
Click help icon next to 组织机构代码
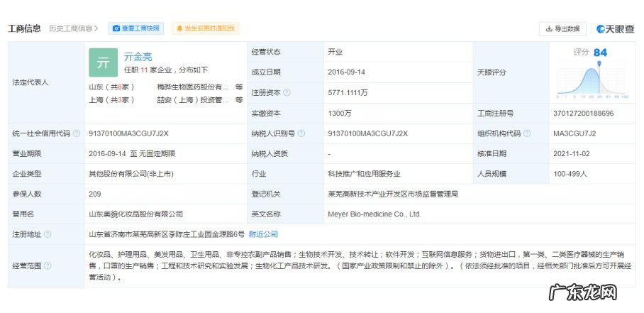tap(527, 133)
